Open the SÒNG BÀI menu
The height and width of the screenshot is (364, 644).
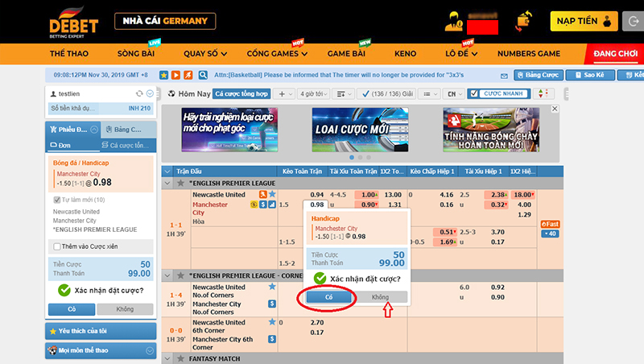(x=136, y=54)
